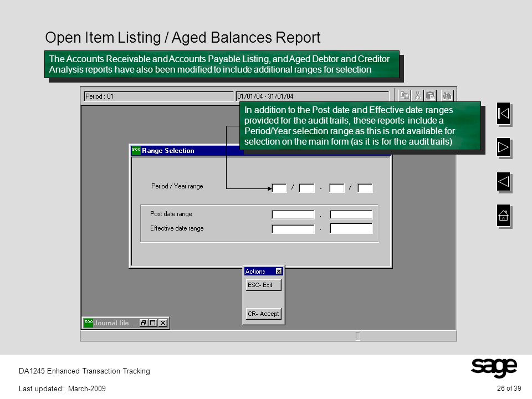Click the 01/01/04 - 31/01/04 date field
This screenshot has width=532, height=399.
coord(312,96)
